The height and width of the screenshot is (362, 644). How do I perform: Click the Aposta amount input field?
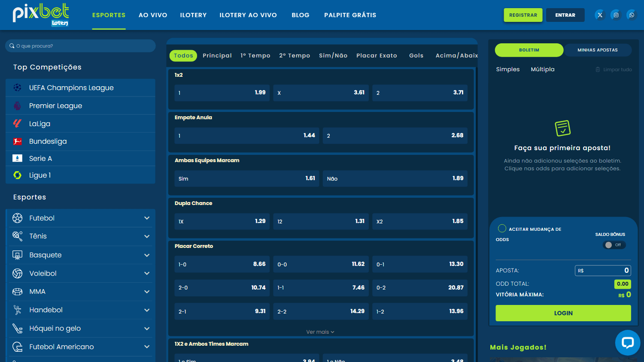[x=603, y=270]
